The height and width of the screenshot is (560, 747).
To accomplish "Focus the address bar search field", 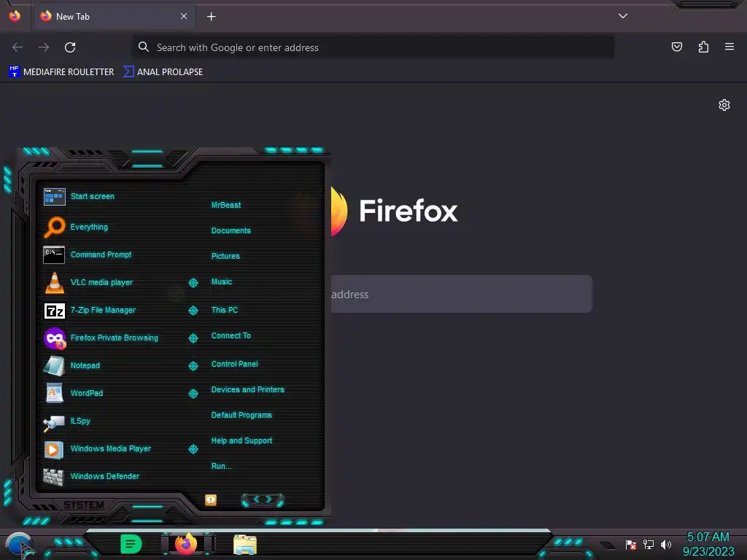I will (373, 47).
